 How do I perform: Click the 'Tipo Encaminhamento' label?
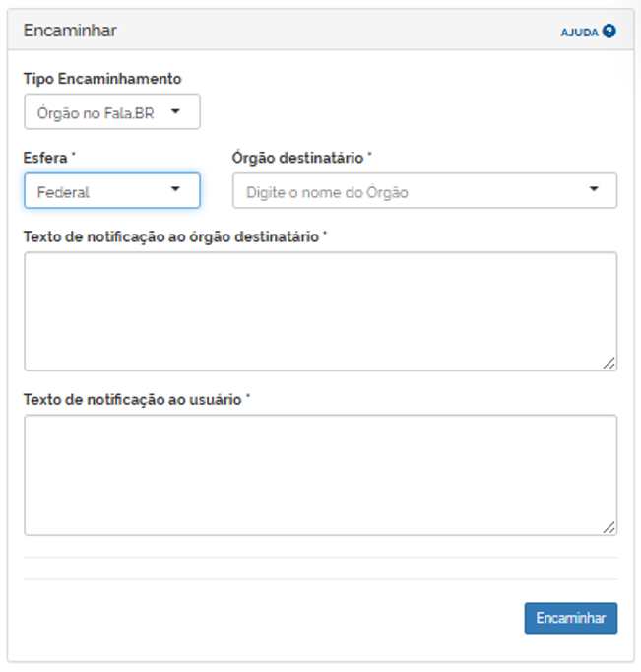tap(102, 79)
